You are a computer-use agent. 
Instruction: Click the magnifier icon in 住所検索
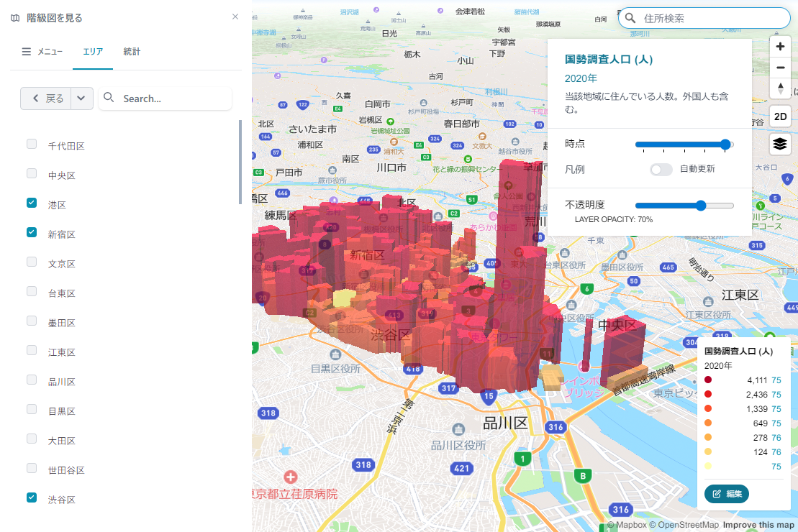(630, 18)
